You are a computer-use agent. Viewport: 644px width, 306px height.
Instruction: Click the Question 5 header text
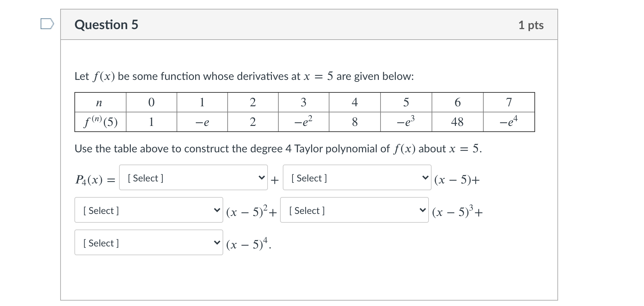pyautogui.click(x=107, y=24)
